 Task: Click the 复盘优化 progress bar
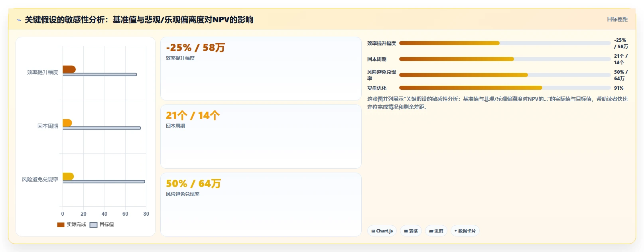pos(505,88)
